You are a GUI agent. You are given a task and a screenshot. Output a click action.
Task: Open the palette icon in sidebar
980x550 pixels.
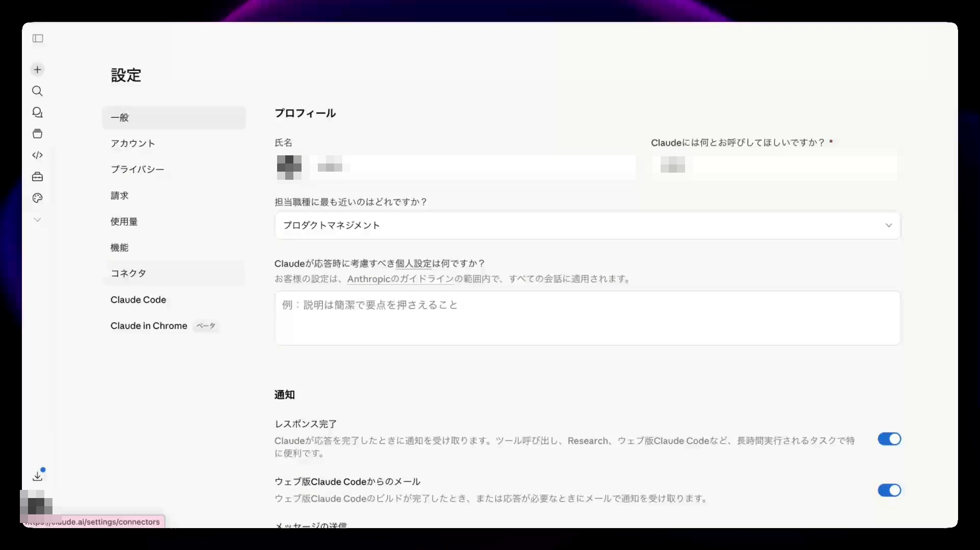37,198
